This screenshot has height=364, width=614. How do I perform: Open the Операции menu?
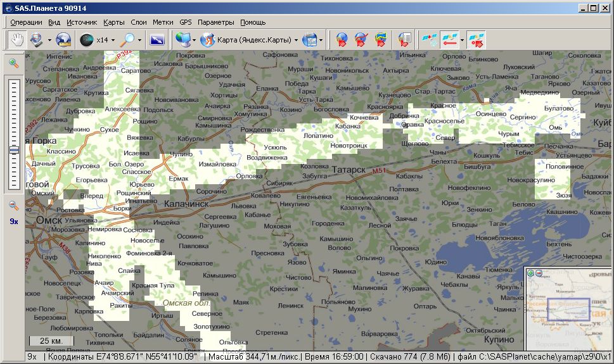(26, 22)
